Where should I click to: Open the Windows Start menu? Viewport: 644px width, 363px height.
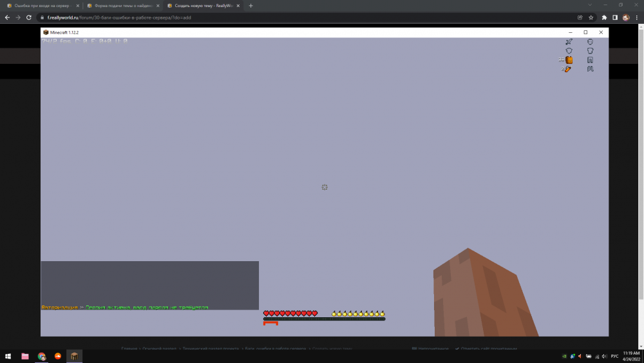click(x=8, y=357)
